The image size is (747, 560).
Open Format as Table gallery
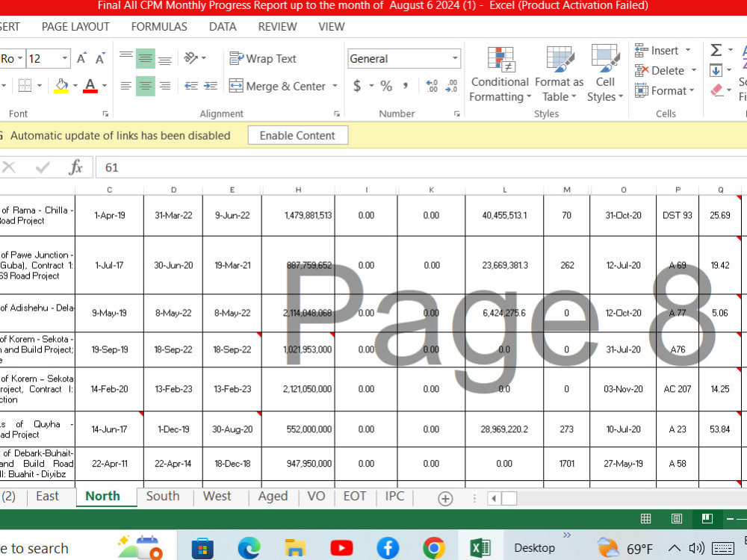click(x=559, y=74)
